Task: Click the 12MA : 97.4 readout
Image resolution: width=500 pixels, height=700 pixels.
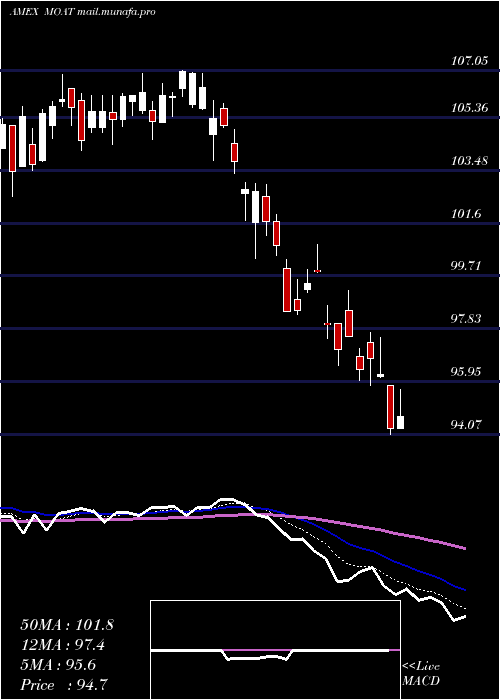Action: coord(63,645)
